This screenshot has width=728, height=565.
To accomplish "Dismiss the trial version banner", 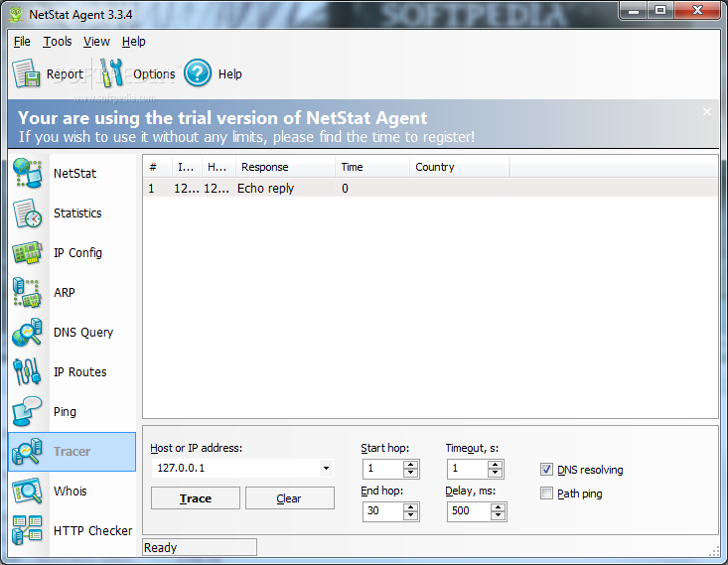I will (x=706, y=112).
